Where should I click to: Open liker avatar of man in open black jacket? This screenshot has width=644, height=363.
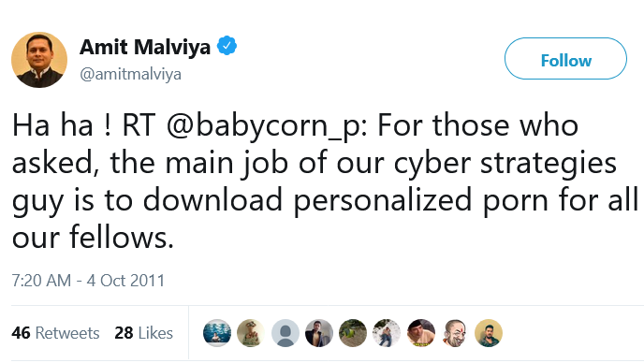pos(319,333)
